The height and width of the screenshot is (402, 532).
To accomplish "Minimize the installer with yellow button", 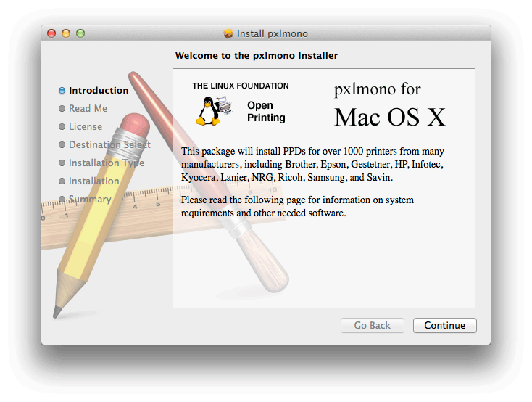I will click(66, 33).
